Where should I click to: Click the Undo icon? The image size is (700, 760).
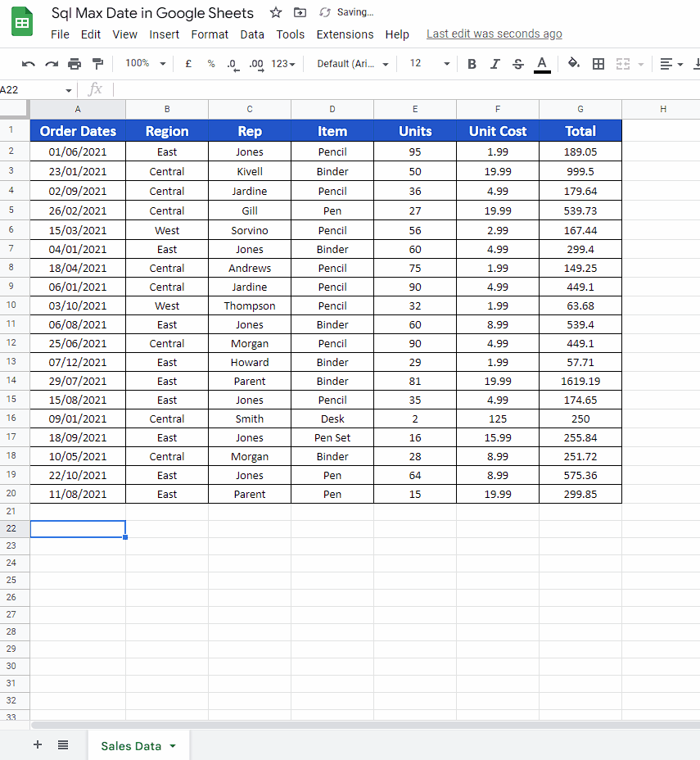(x=28, y=63)
